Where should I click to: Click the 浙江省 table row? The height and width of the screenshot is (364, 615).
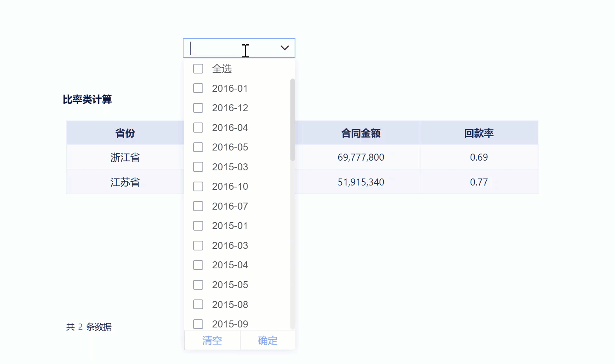click(125, 157)
